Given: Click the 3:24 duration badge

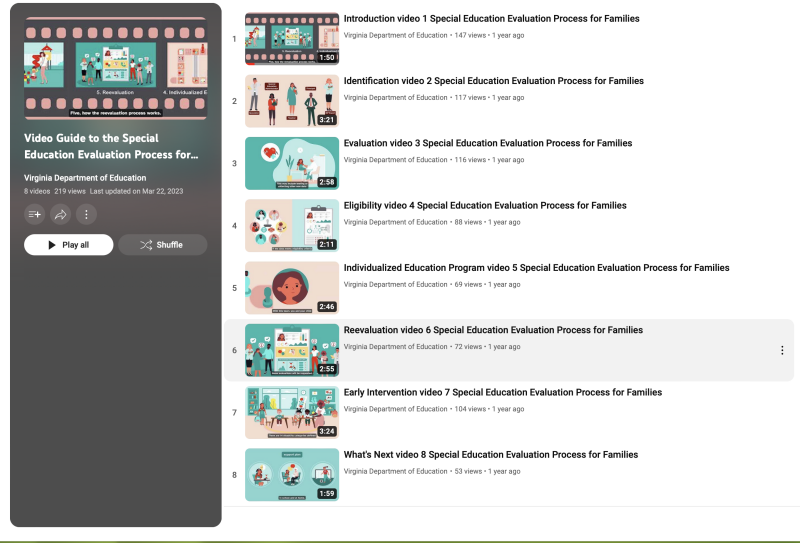Looking at the screenshot, I should (x=327, y=431).
